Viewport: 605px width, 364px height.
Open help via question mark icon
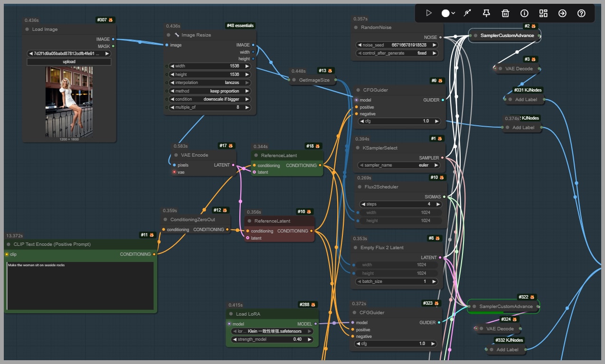[581, 13]
